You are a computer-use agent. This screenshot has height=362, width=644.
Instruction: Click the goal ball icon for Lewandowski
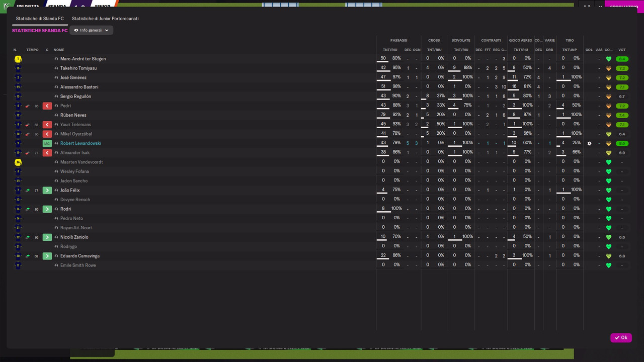pos(589,144)
